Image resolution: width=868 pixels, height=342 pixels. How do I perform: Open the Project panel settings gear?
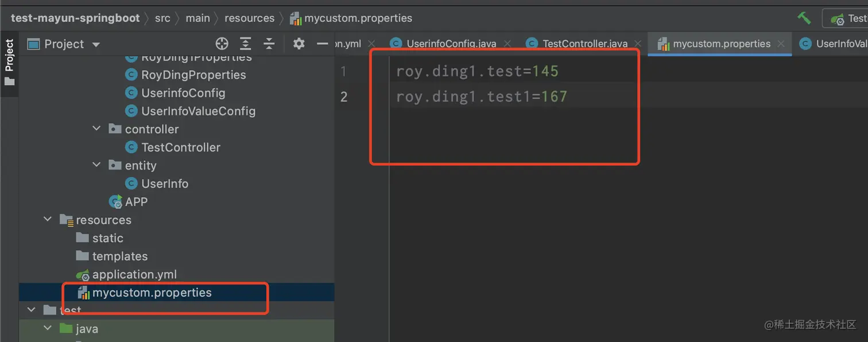pos(299,44)
